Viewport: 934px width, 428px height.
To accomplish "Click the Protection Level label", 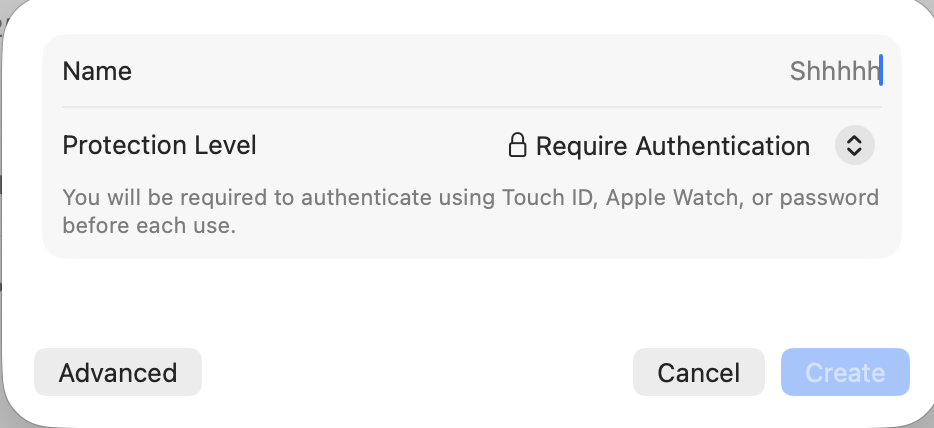I will click(160, 145).
